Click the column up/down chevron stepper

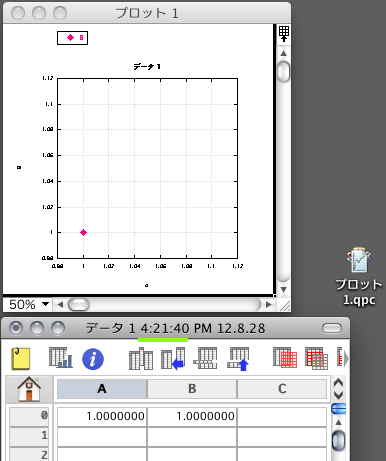(338, 389)
